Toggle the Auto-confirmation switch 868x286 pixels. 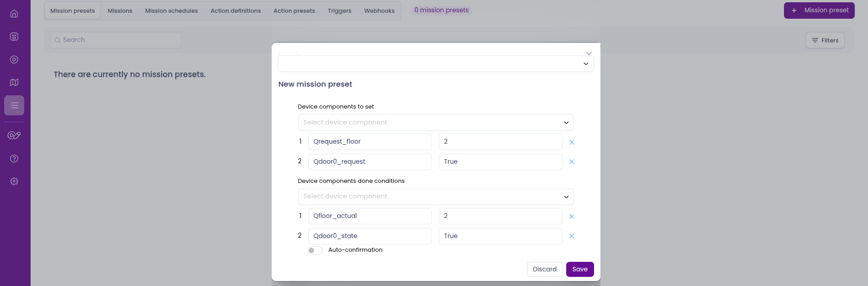pos(315,250)
